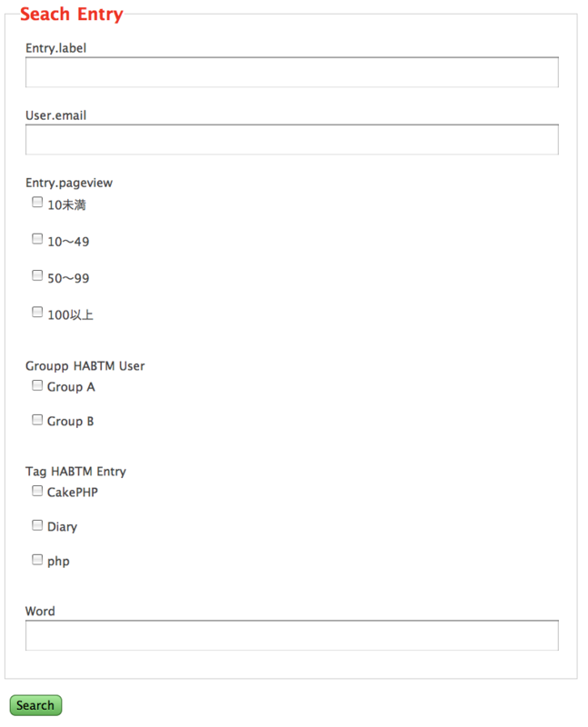Check the Diary tag checkbox
This screenshot has width=588, height=727.
click(x=37, y=525)
